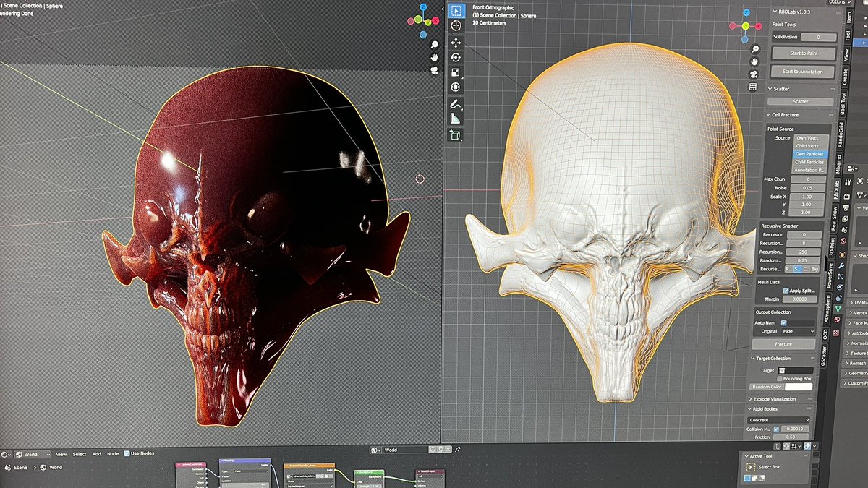Viewport: 868px width, 488px height.
Task: Switch to the Real Snow sidebar tab
Action: point(834,218)
